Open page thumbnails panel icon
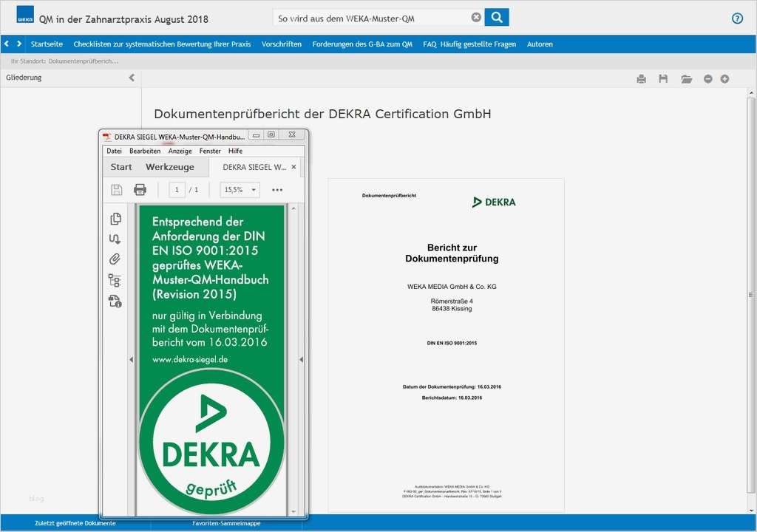757x532 pixels. coord(115,219)
